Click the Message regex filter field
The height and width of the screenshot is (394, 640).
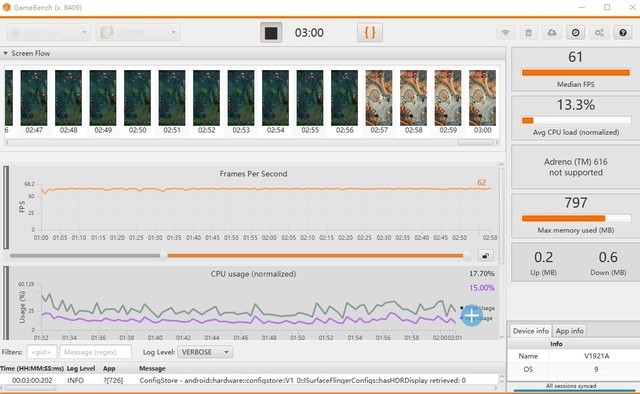point(96,352)
